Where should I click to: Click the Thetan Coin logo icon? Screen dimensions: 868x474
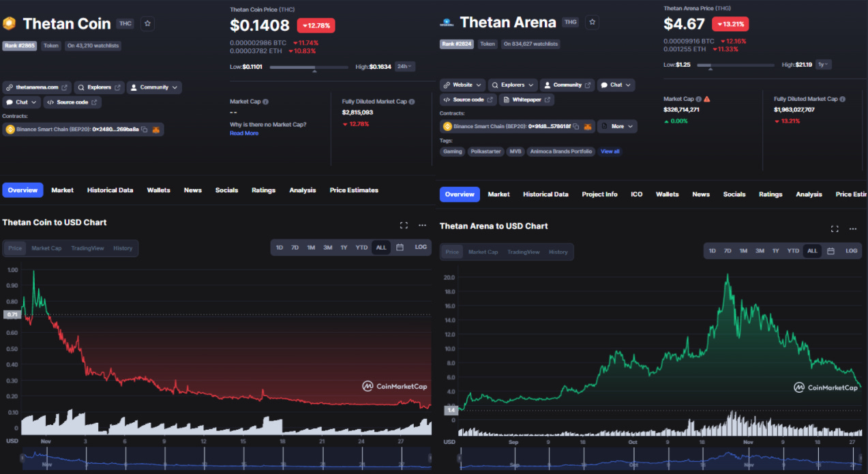[x=9, y=24]
